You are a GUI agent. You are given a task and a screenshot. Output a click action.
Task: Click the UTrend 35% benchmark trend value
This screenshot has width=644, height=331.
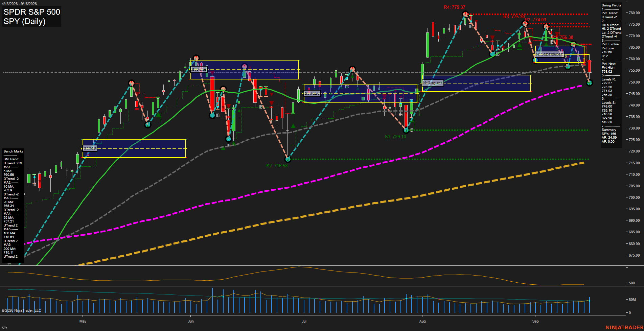pyautogui.click(x=13, y=163)
